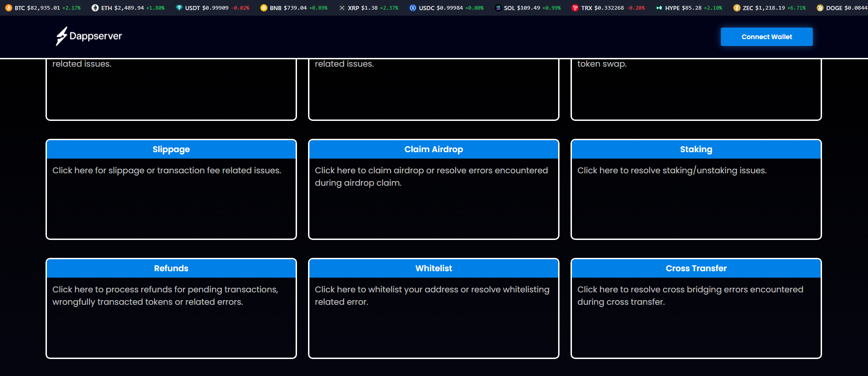Click the USDT change -0.02%

240,8
